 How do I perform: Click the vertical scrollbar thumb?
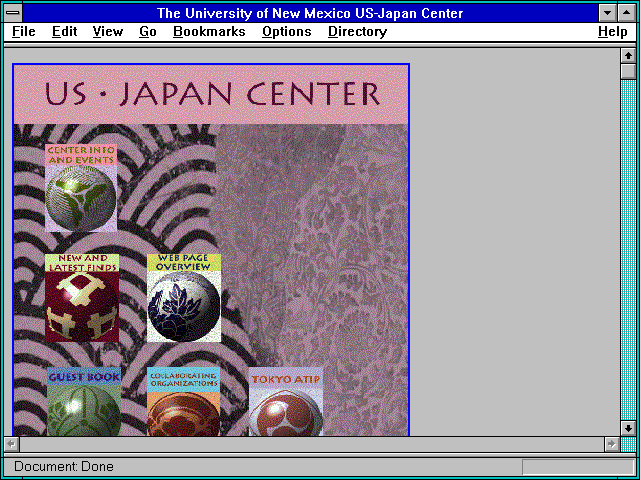(x=628, y=71)
